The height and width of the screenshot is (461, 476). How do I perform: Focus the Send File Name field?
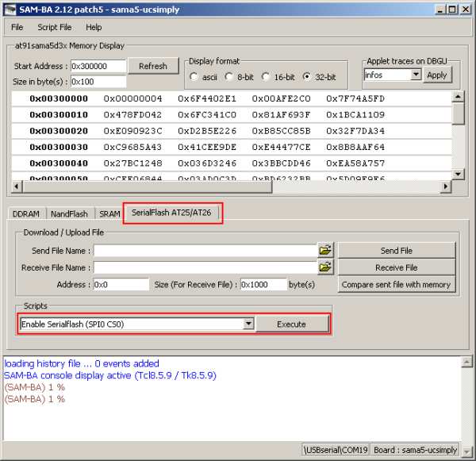(x=205, y=251)
